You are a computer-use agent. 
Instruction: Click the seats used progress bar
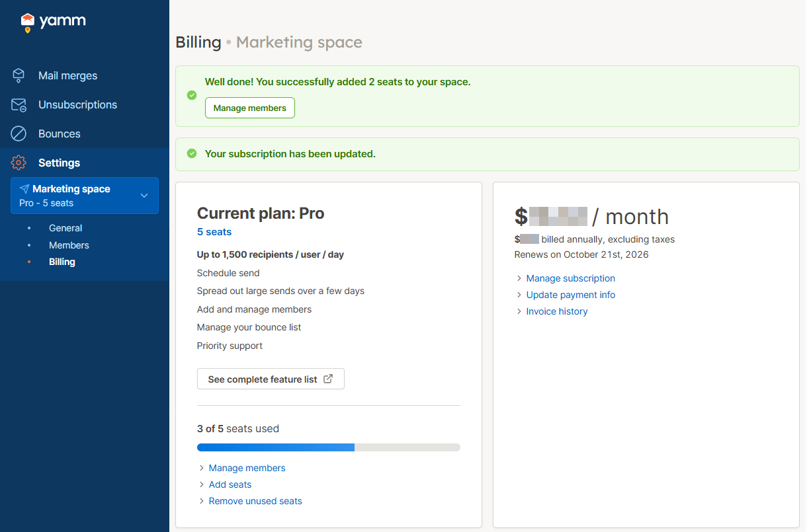tap(328, 447)
